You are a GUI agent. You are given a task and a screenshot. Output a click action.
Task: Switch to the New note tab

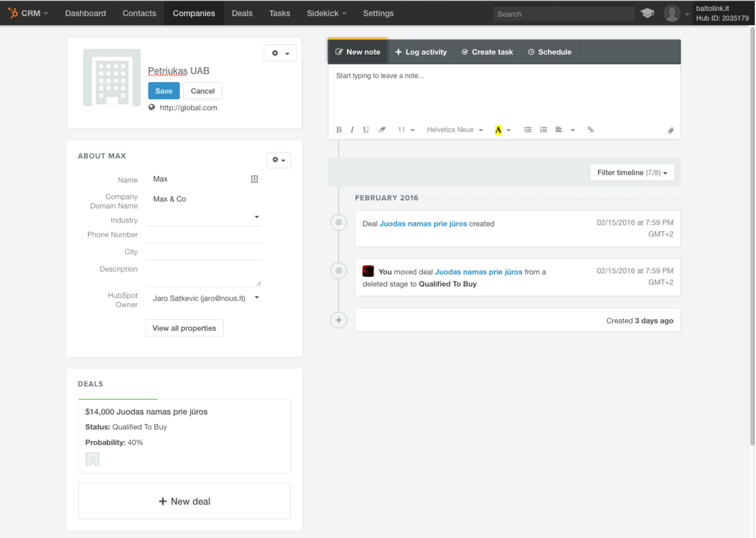click(358, 51)
